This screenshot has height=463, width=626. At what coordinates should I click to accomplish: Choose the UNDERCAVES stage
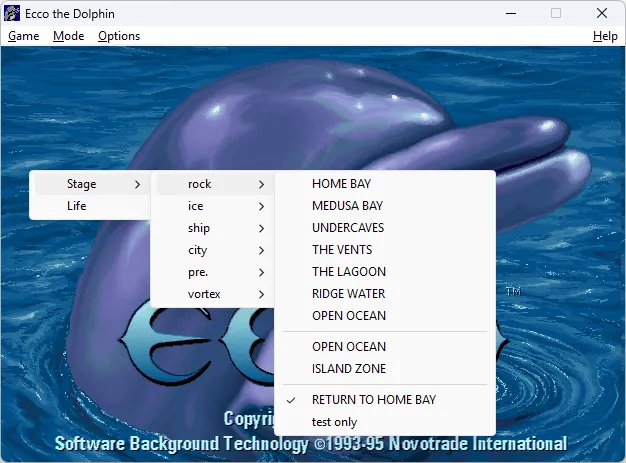pos(385,228)
